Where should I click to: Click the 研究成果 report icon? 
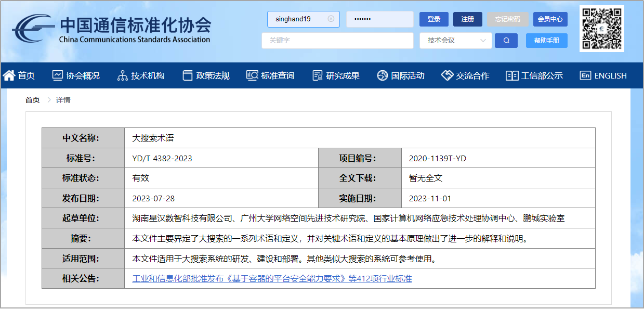point(318,75)
